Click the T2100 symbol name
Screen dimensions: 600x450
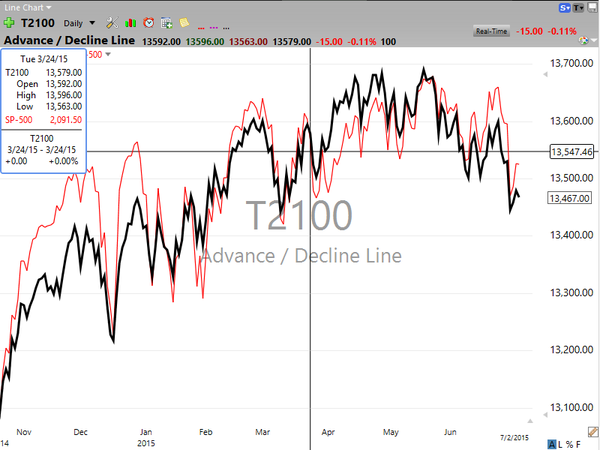tap(38, 23)
